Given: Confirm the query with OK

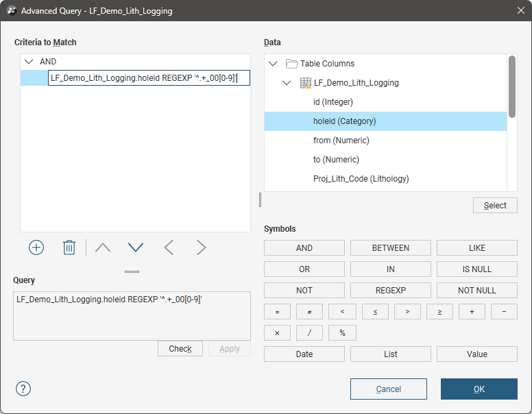Looking at the screenshot, I should tap(479, 389).
